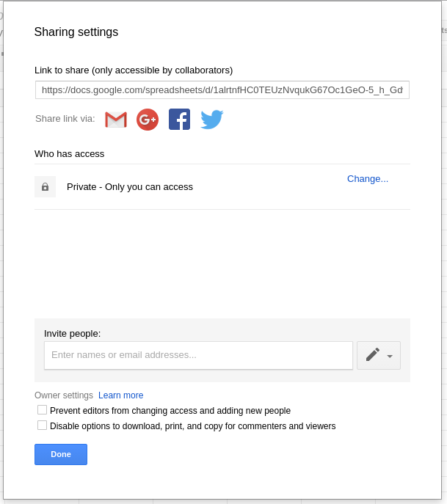Tick Disable options to download checkbox
The height and width of the screenshot is (504, 447).
tap(42, 426)
